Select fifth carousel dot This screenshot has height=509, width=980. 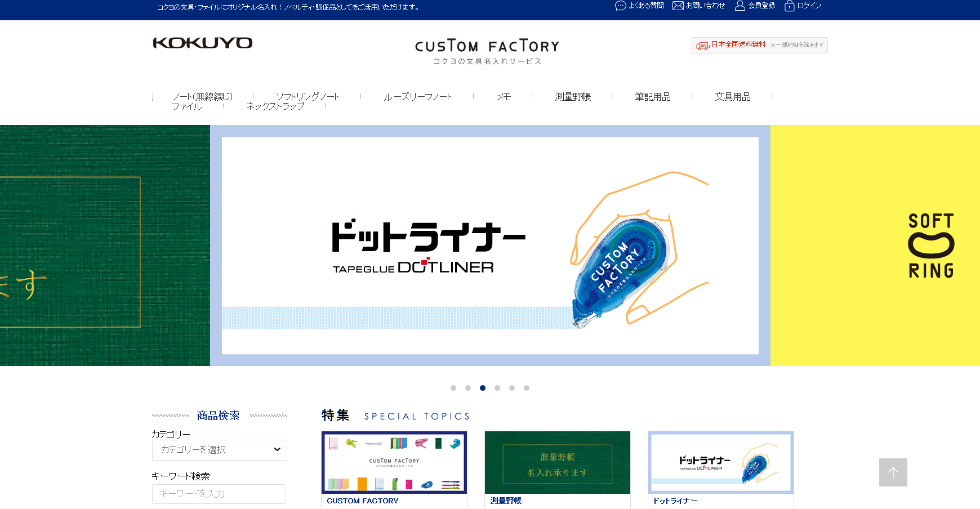click(x=512, y=388)
